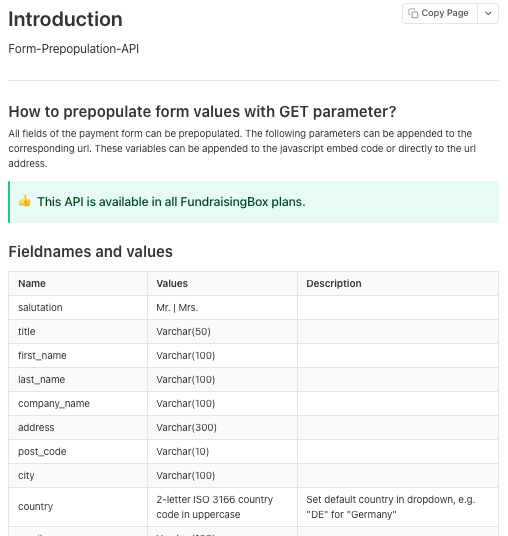Click the country row name cell
This screenshot has width=508, height=536.
pos(78,507)
